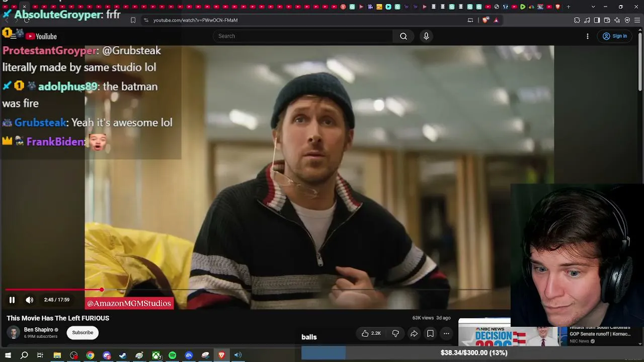Open Leo AI sparkle icon
This screenshot has height=362, width=644.
click(x=617, y=20)
